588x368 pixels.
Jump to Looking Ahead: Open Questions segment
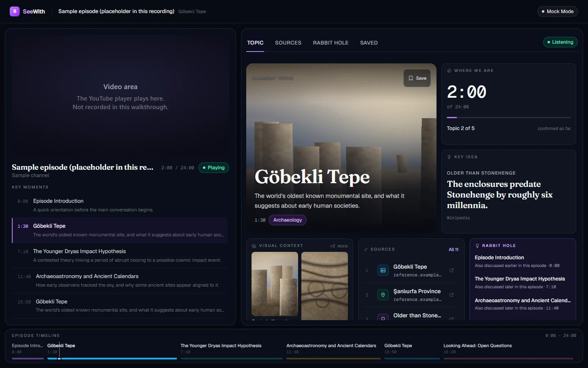coord(508,351)
